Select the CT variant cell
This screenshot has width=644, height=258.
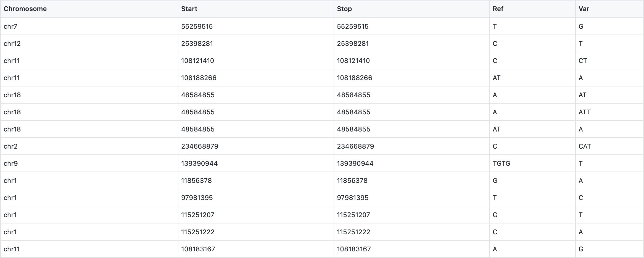(x=609, y=61)
